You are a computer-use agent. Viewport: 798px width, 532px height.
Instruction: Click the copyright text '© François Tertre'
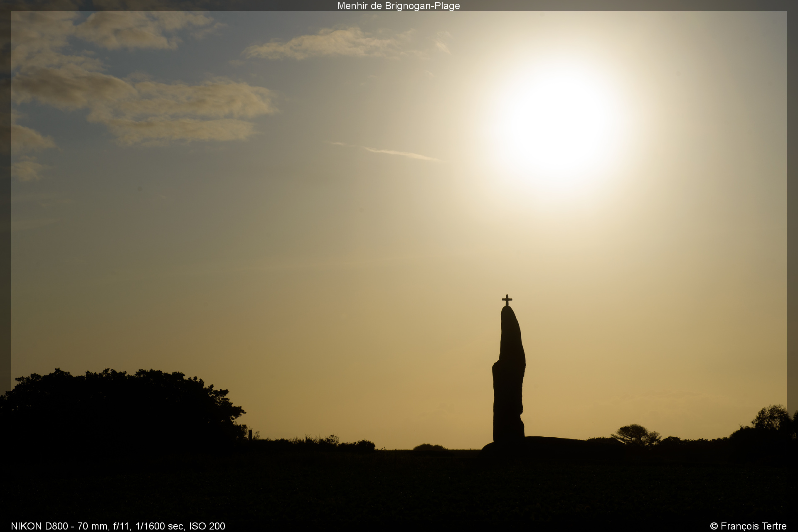coord(748,526)
